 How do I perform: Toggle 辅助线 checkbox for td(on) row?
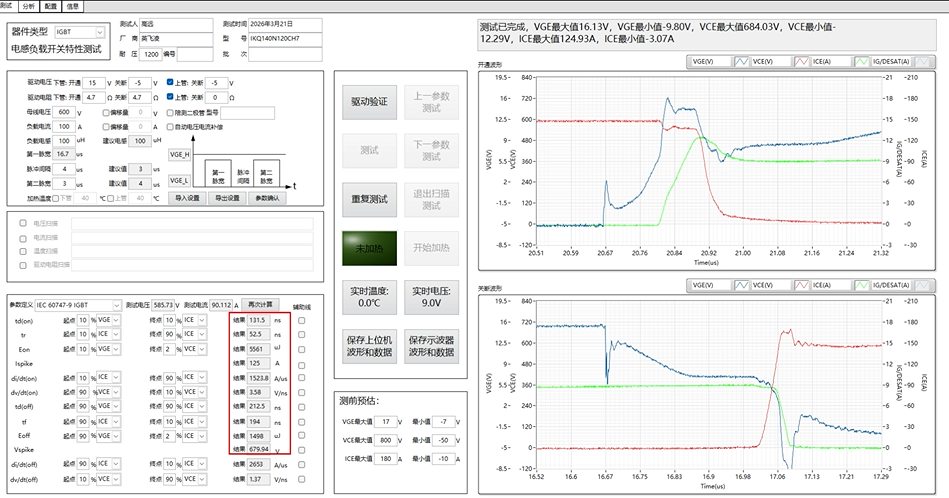coord(301,321)
